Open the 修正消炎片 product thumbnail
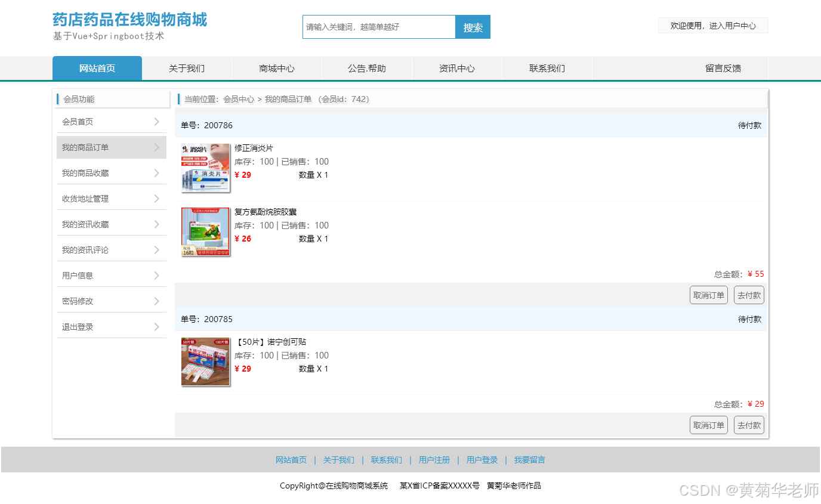The height and width of the screenshot is (504, 821). click(205, 168)
